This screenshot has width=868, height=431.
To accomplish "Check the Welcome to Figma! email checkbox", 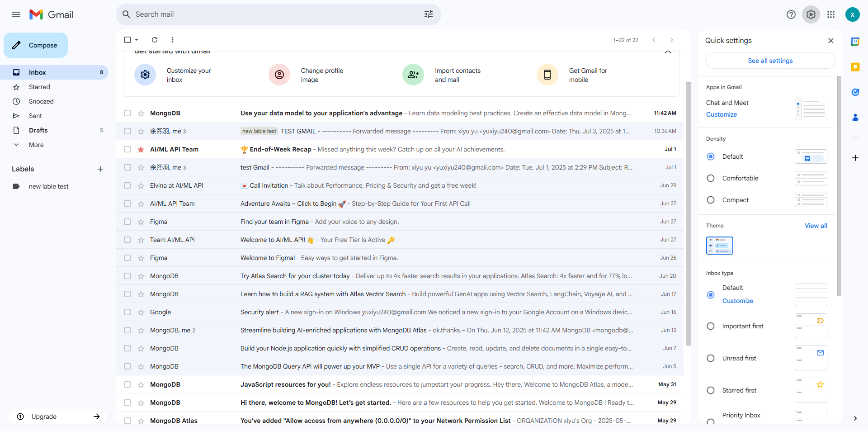I will point(127,258).
